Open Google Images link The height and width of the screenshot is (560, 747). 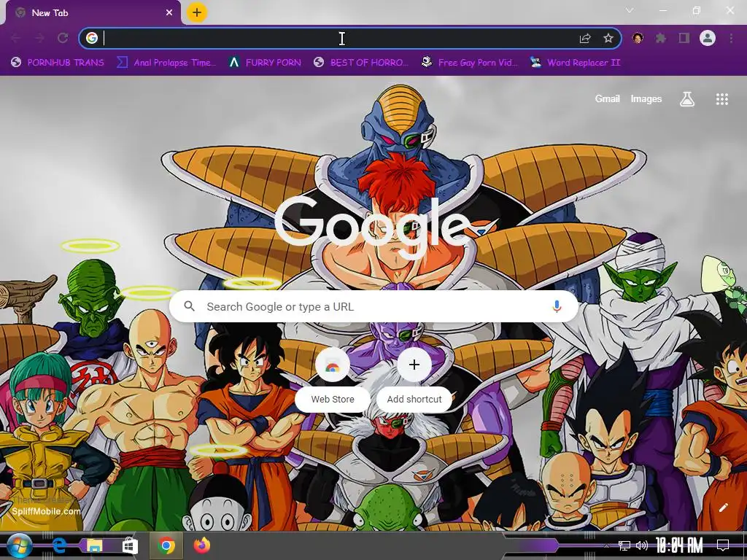646,99
